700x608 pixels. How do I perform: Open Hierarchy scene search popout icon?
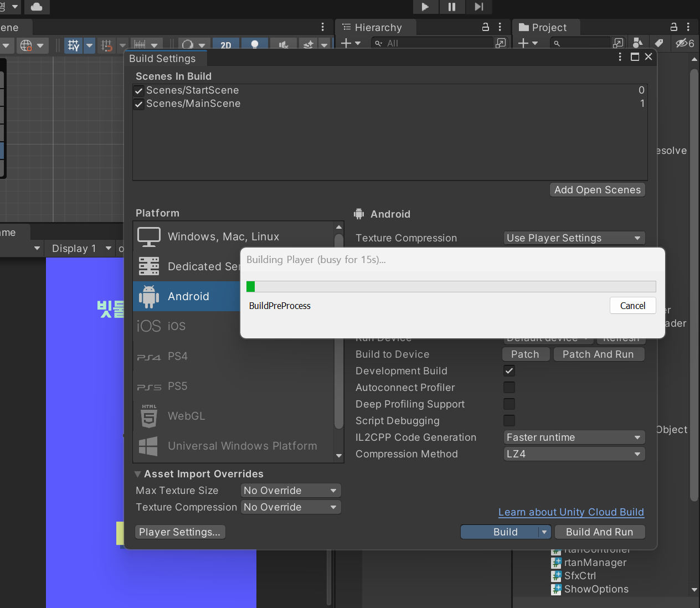pyautogui.click(x=501, y=43)
